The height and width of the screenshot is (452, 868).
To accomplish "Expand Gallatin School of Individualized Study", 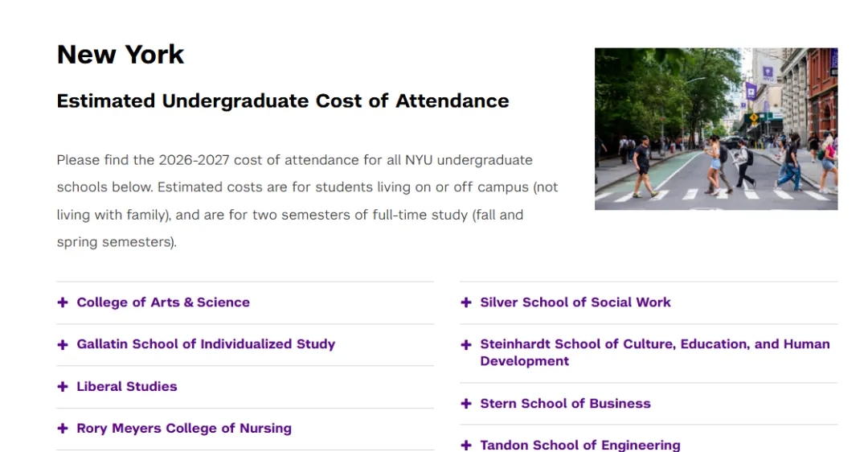I will [x=206, y=344].
